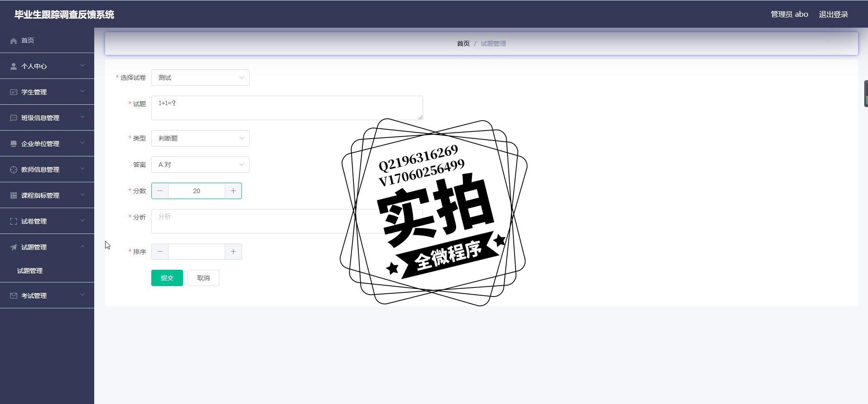Expand the 课程指标管理 menu chevron
This screenshot has height=404, width=868.
[82, 195]
